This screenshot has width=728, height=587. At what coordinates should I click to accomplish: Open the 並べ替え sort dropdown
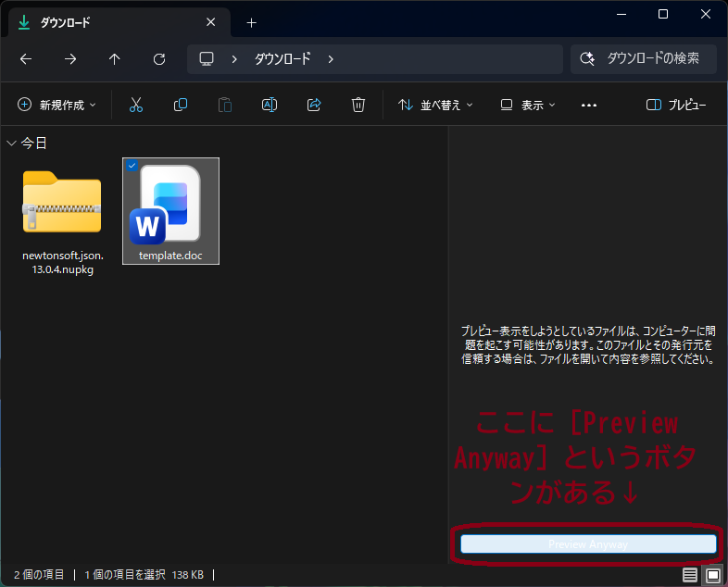435,105
